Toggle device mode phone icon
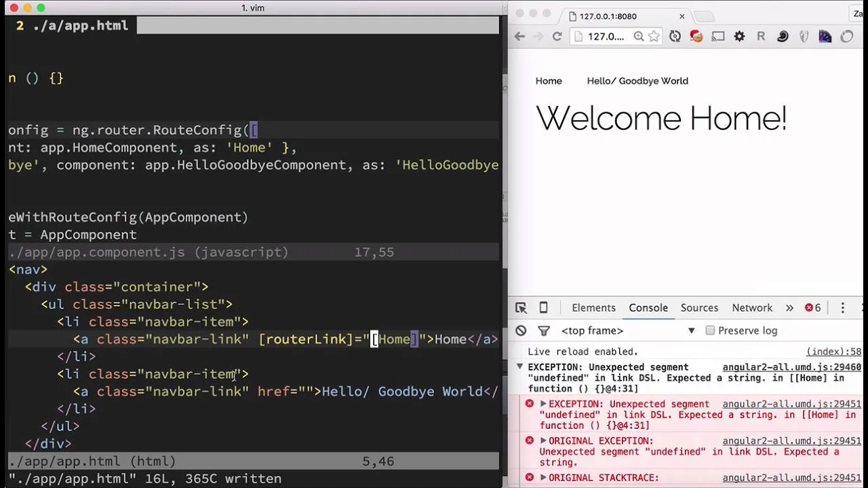868x488 pixels. [x=543, y=308]
